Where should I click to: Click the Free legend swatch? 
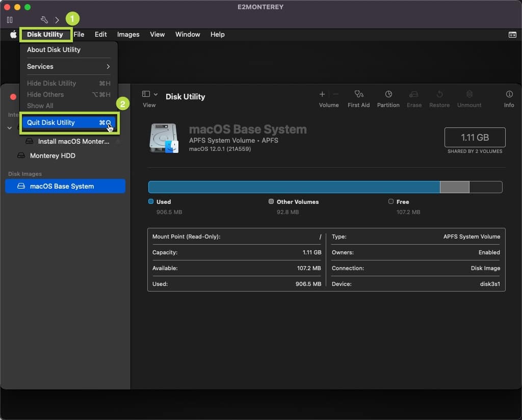pos(391,201)
